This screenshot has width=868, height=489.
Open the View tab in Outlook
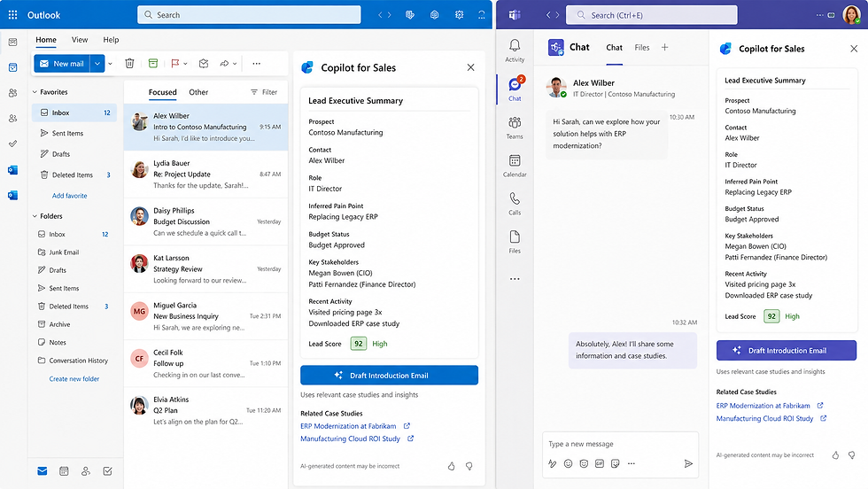click(80, 40)
